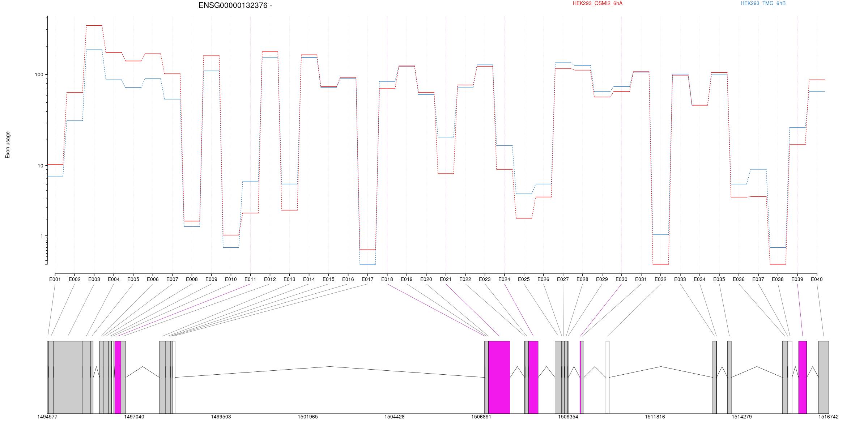Click the red E040 usage segment
This screenshot has width=868, height=434.
click(817, 80)
